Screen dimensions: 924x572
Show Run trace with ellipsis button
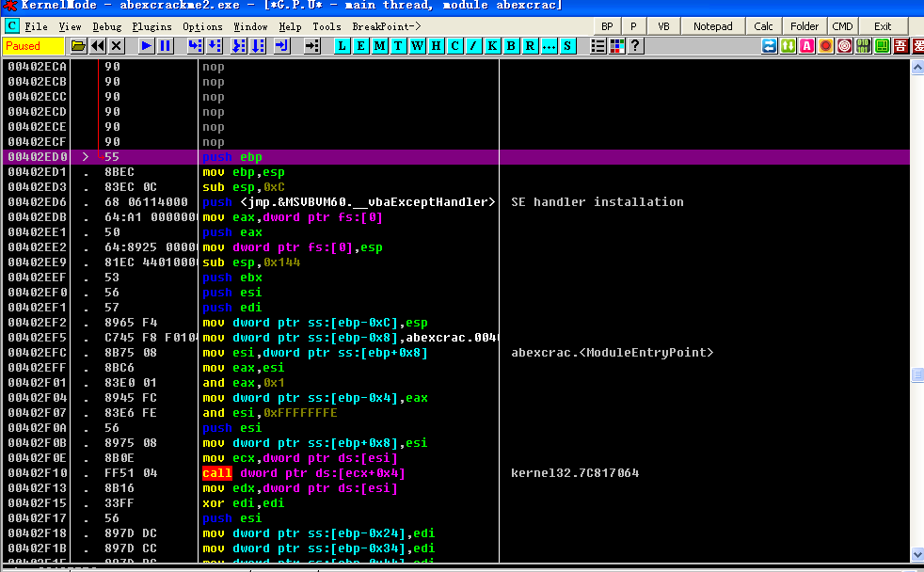[x=549, y=46]
